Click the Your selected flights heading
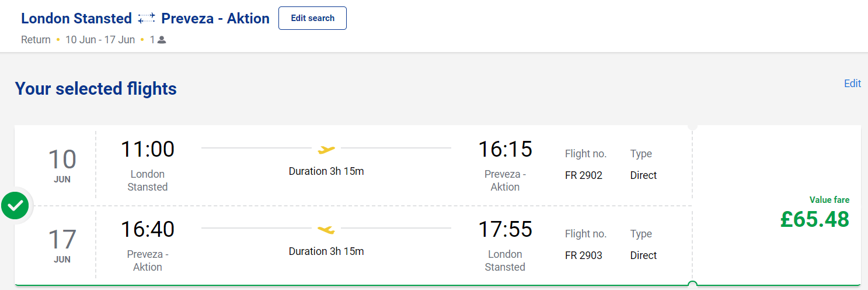 [x=96, y=89]
